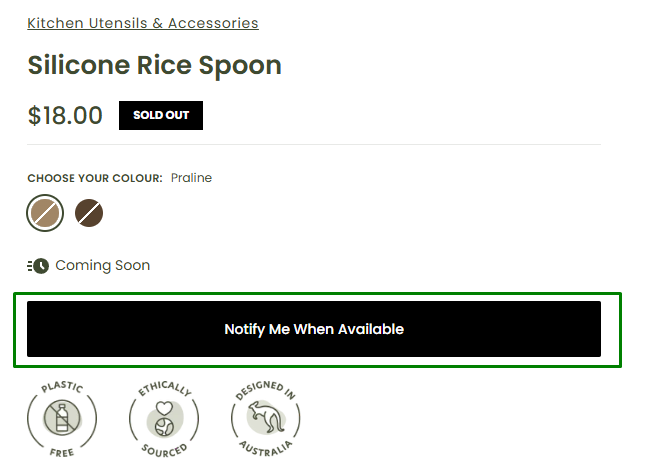Click the crossed-out bottle icon
This screenshot has height=465, width=646.
(x=62, y=418)
